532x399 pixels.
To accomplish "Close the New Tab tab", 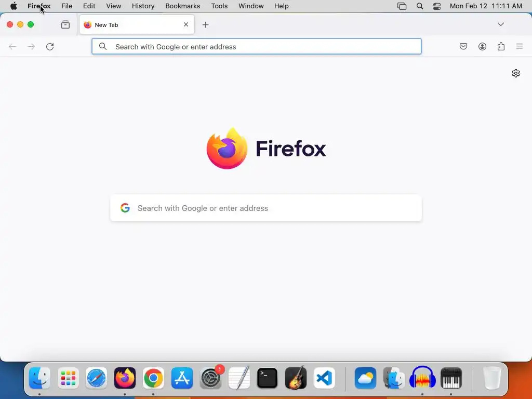I will click(x=186, y=24).
